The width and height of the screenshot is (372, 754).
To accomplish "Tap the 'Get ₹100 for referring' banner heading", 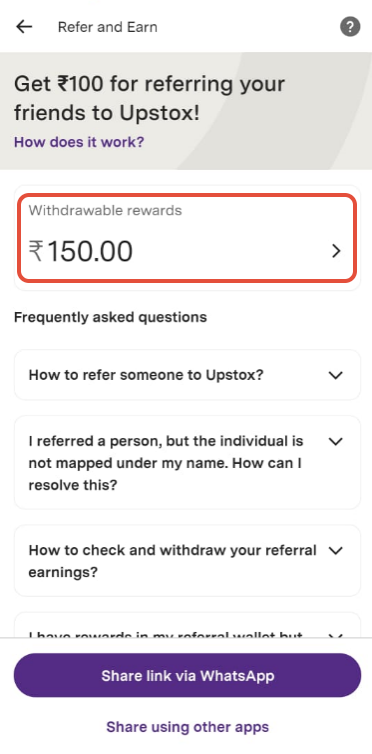I will click(149, 98).
